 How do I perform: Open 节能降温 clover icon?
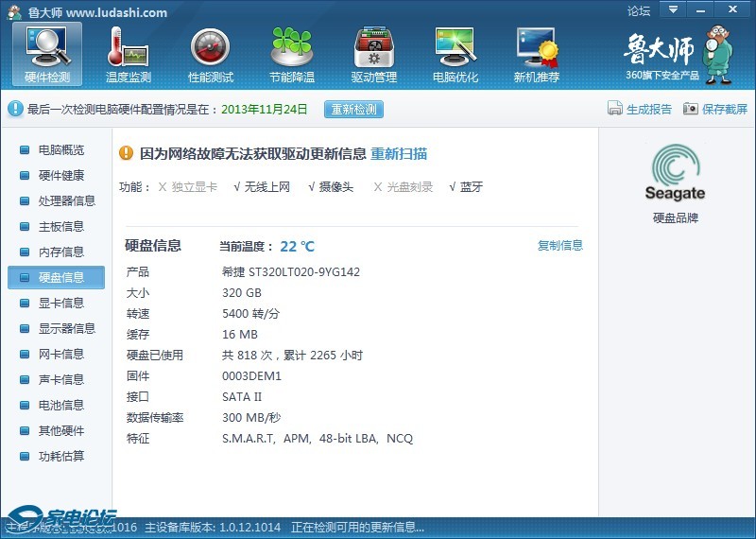[x=291, y=53]
